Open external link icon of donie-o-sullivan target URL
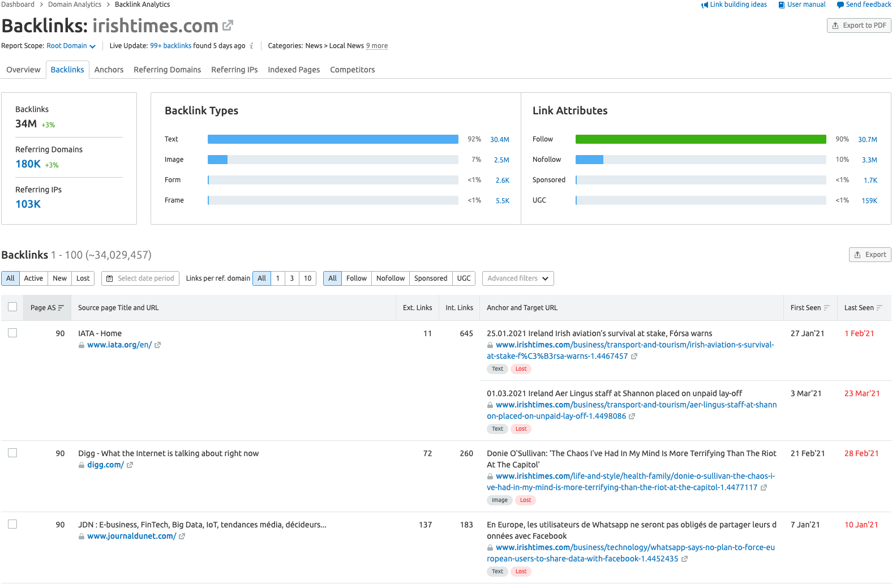The height and width of the screenshot is (588, 892). pyautogui.click(x=764, y=488)
